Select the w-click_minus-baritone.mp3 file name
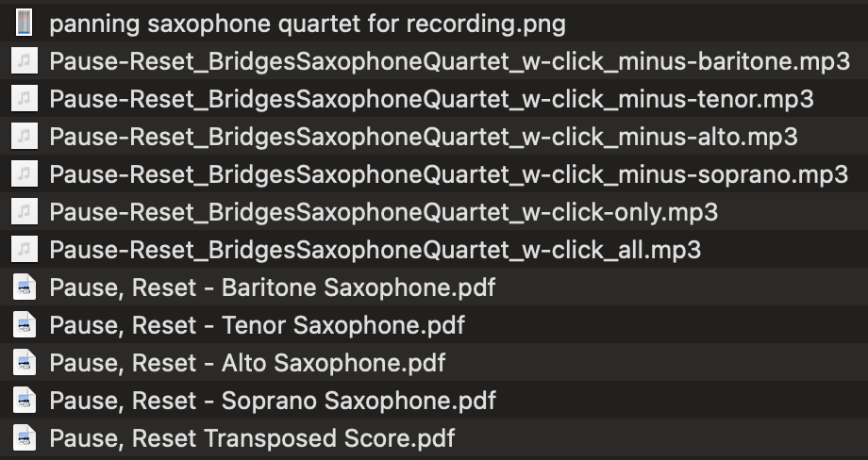Image resolution: width=868 pixels, height=460 pixels. pyautogui.click(x=449, y=61)
